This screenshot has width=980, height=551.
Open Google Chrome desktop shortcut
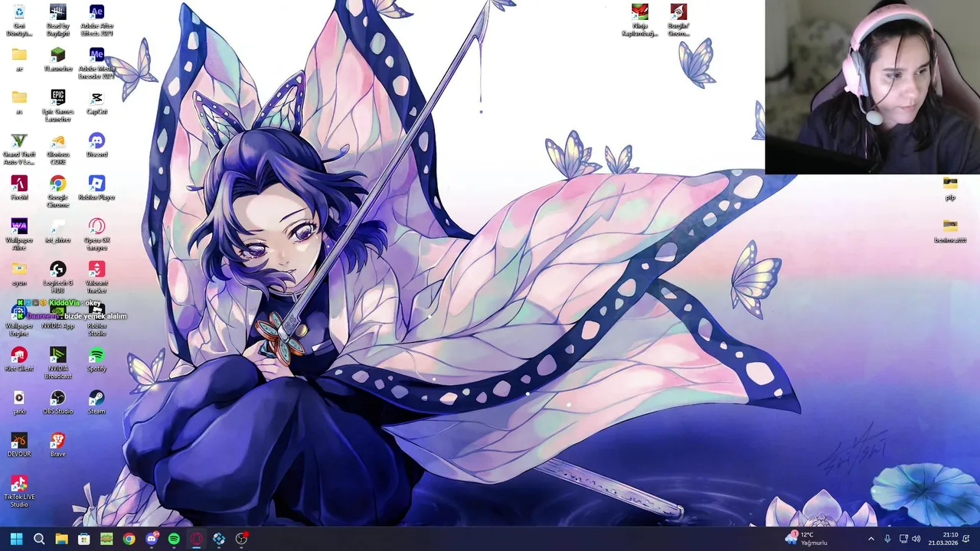click(57, 191)
